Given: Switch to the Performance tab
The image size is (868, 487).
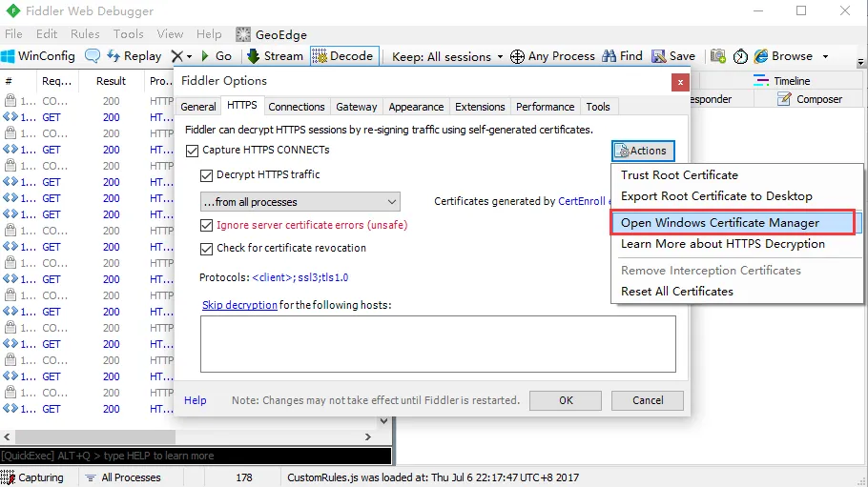Looking at the screenshot, I should (x=545, y=106).
